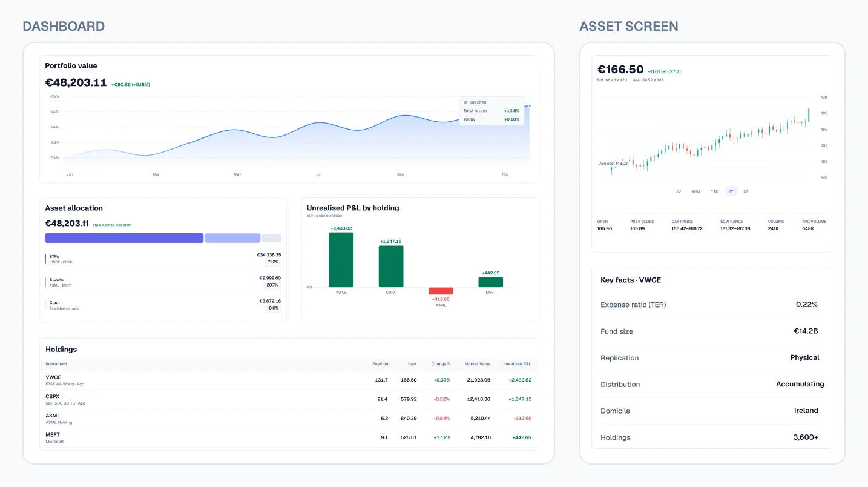Click the '+0.61 (+0.37%)' price change text

tap(665, 71)
